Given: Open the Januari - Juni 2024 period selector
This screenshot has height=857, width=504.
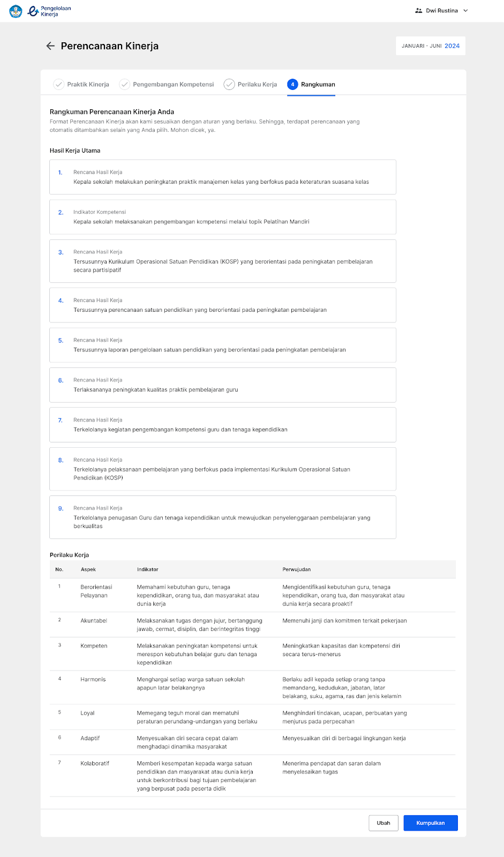Looking at the screenshot, I should coord(431,46).
